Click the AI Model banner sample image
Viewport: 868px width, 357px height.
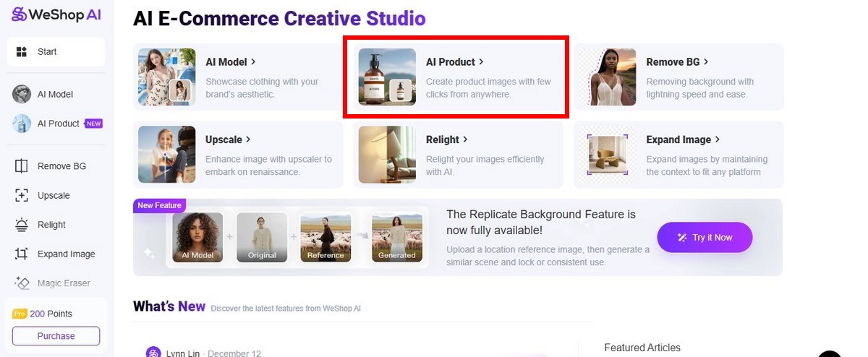tap(197, 237)
